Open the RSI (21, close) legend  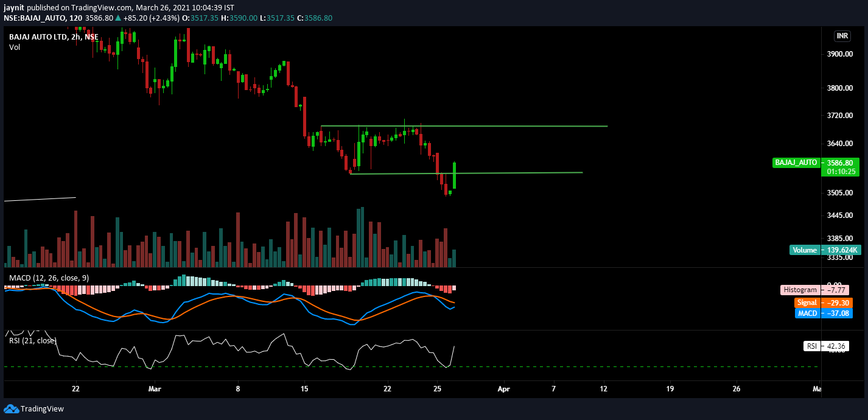[33, 340]
